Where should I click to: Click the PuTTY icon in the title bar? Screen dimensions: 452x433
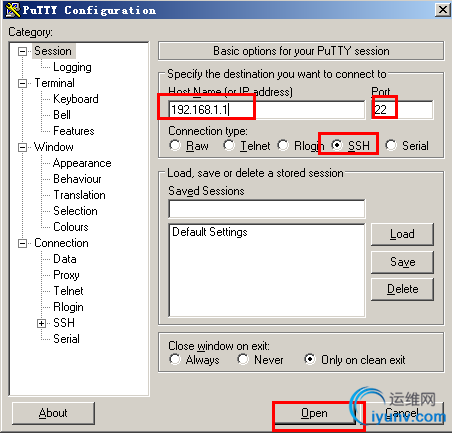coord(13,10)
